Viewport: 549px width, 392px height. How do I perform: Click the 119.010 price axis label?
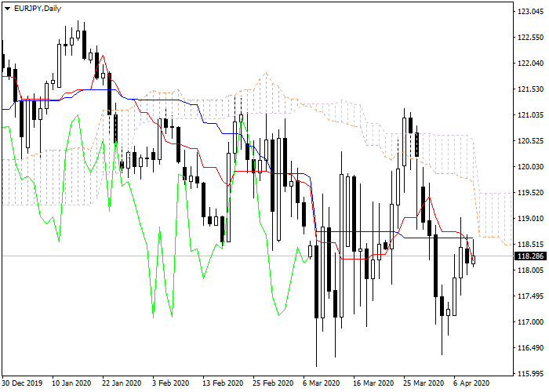[530, 219]
